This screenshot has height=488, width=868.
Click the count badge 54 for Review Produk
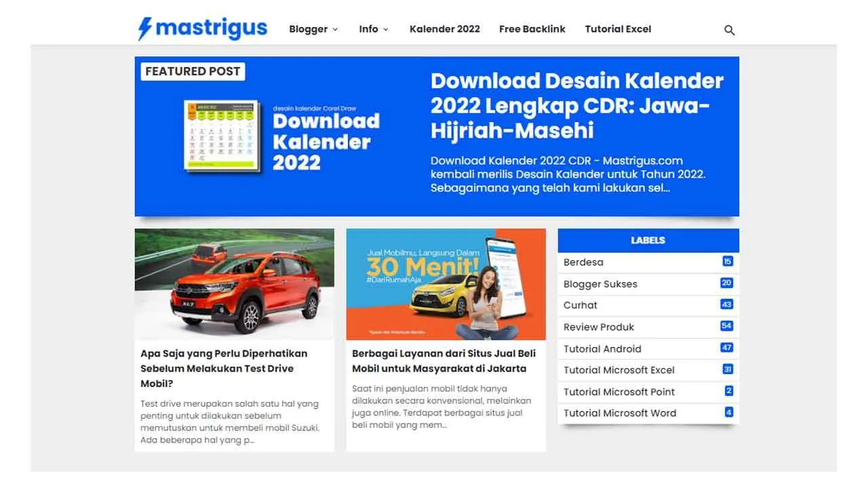727,326
